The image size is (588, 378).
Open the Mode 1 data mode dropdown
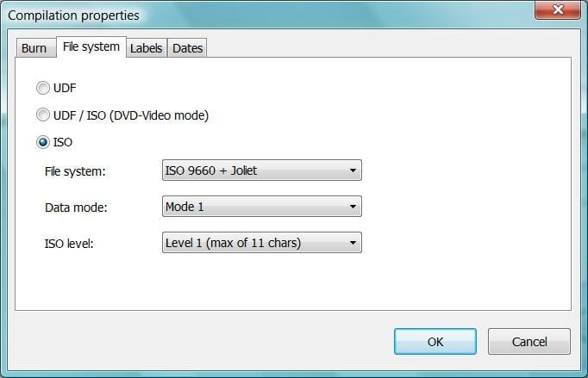(262, 207)
